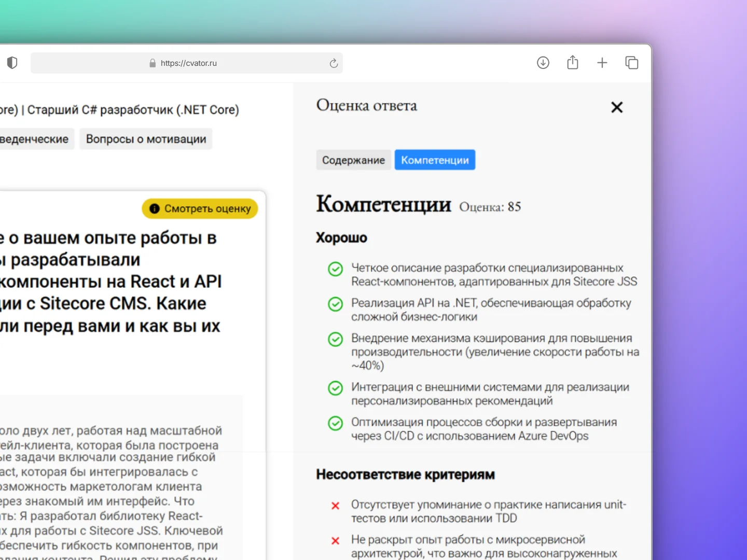Image resolution: width=747 pixels, height=560 pixels.
Task: Click text mentioning unit-тестов или TDD
Action: 488,511
